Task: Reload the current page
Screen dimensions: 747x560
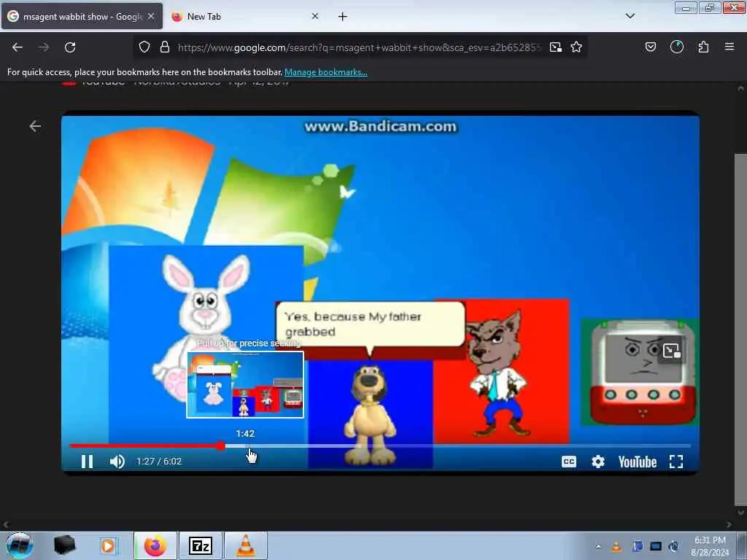Action: 70,47
